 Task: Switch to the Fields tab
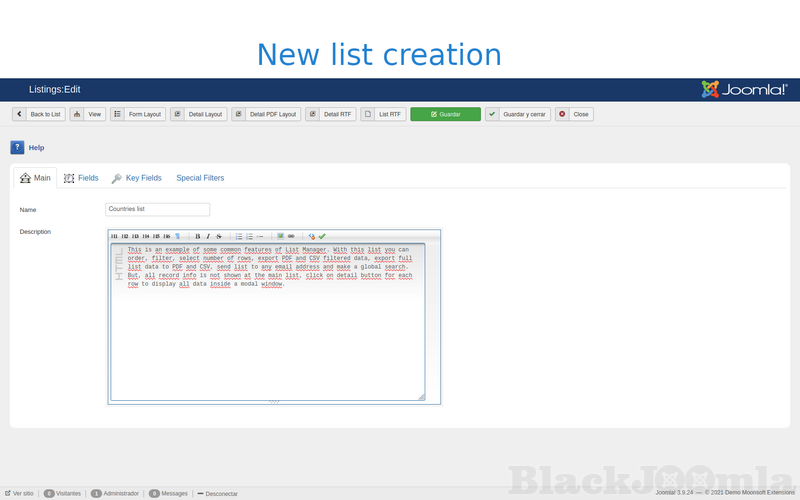(x=81, y=178)
